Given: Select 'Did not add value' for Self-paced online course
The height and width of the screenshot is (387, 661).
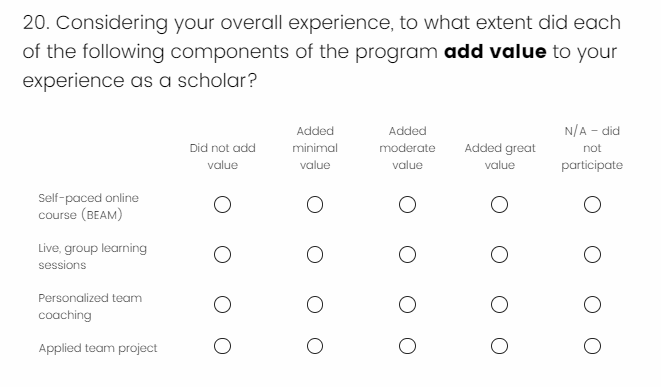Looking at the screenshot, I should tap(222, 204).
